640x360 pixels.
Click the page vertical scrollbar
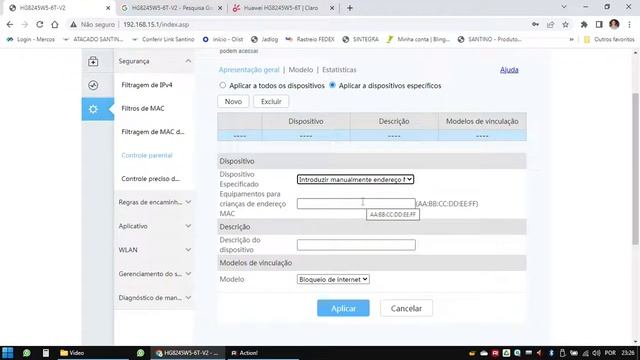(x=636, y=169)
